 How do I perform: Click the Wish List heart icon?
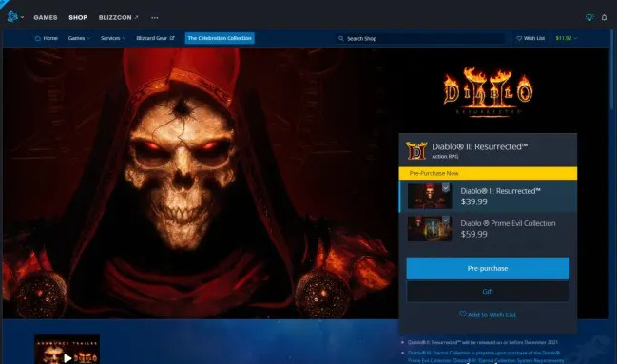point(519,38)
